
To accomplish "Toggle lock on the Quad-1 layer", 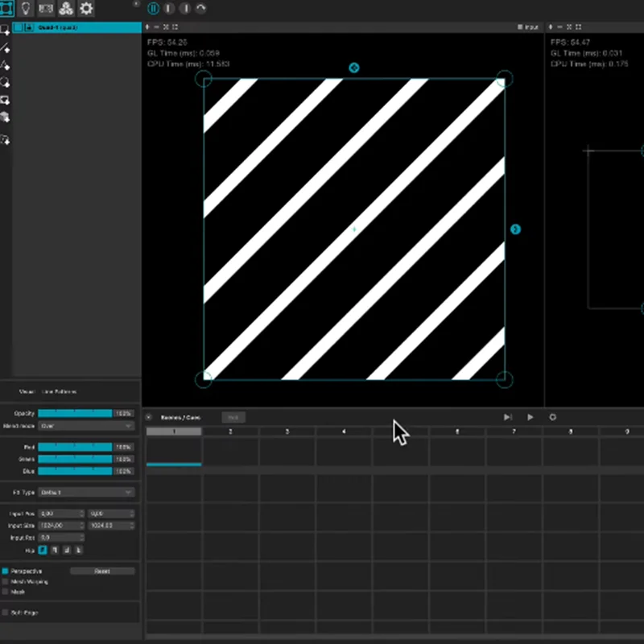I will point(29,27).
